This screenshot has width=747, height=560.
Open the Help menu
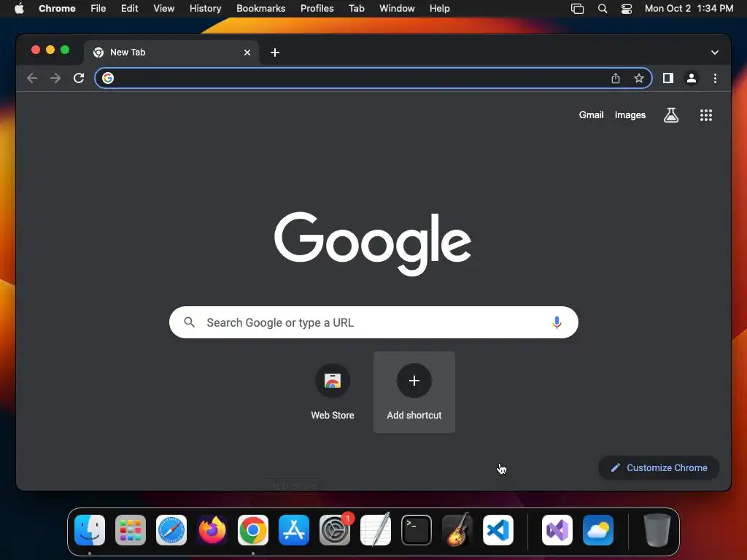click(x=439, y=8)
